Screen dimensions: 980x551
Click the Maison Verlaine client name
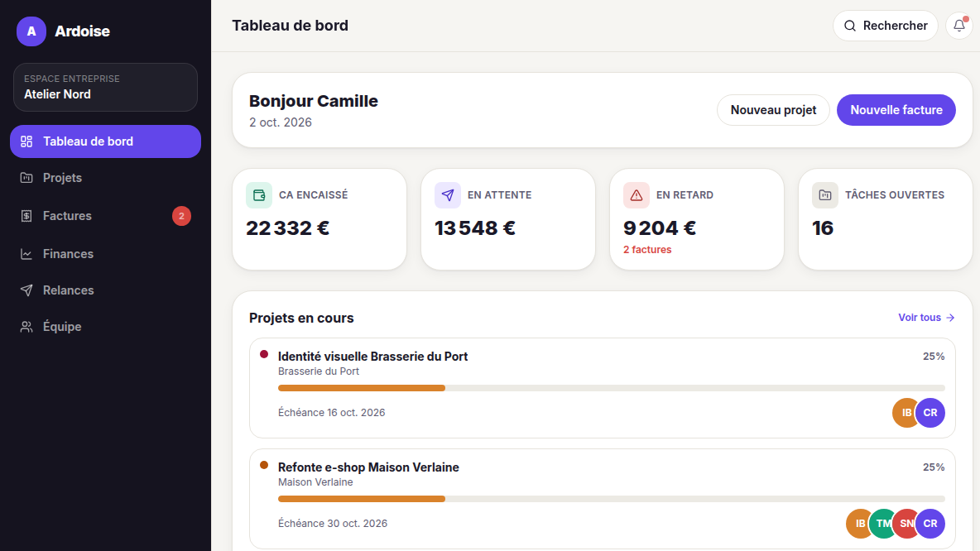tap(315, 482)
